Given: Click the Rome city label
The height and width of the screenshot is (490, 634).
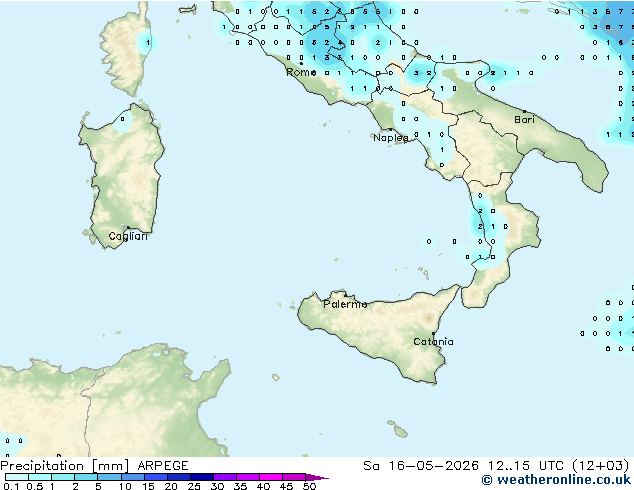Looking at the screenshot, I should coord(301,72).
